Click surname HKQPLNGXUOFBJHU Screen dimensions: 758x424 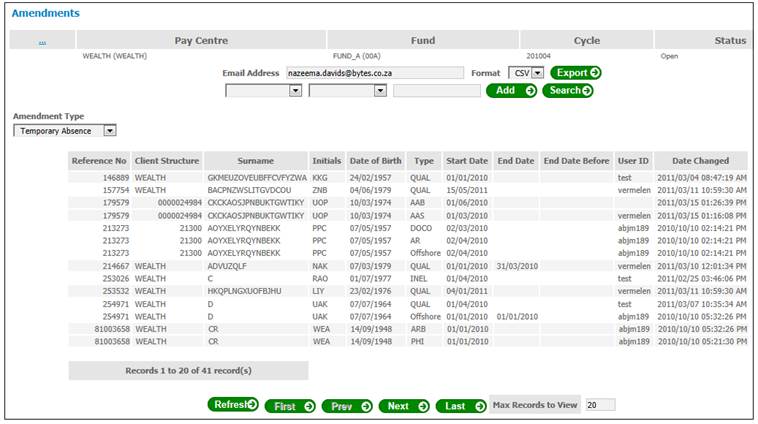pyautogui.click(x=244, y=291)
